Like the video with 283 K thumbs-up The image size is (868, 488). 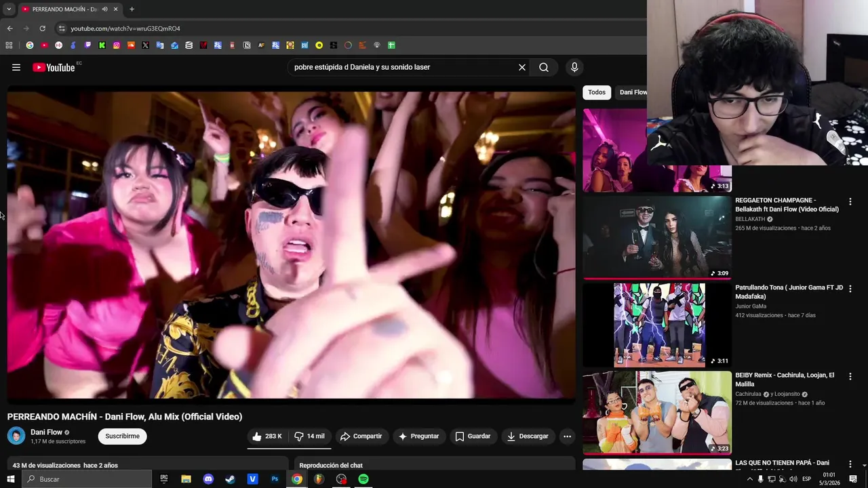(267, 436)
